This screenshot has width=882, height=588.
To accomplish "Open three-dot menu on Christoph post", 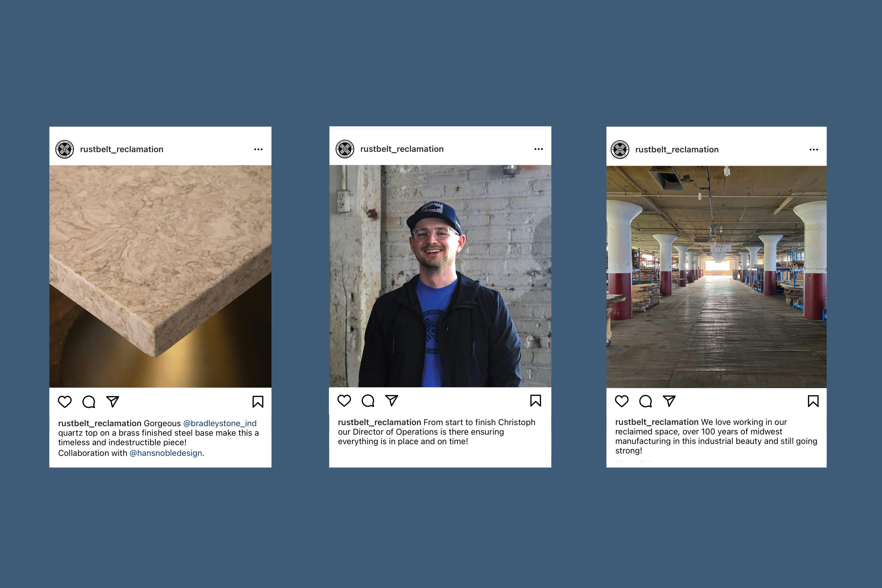I will pos(539,149).
